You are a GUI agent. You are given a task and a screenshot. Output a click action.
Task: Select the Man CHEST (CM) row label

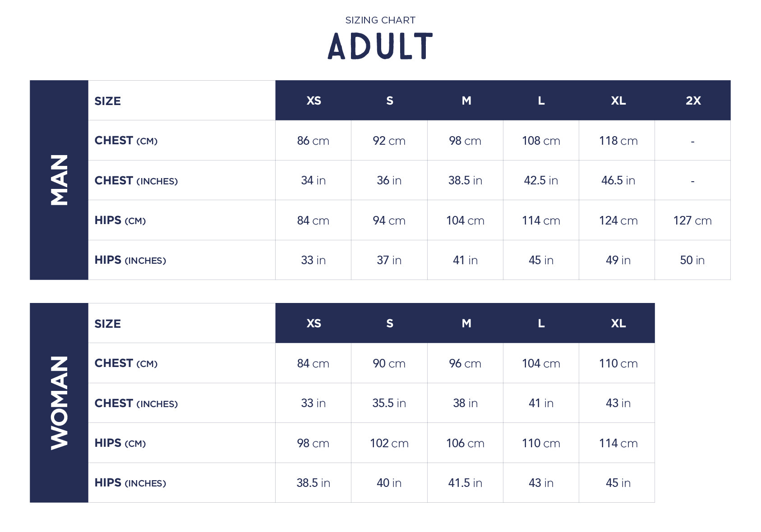point(126,141)
